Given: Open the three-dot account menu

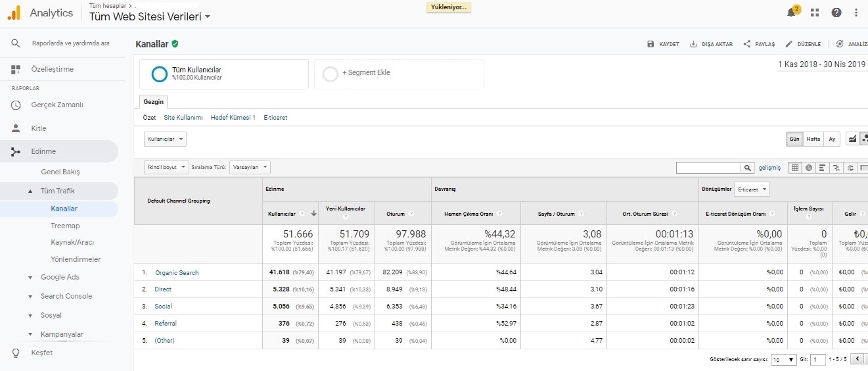Looking at the screenshot, I should click(856, 12).
